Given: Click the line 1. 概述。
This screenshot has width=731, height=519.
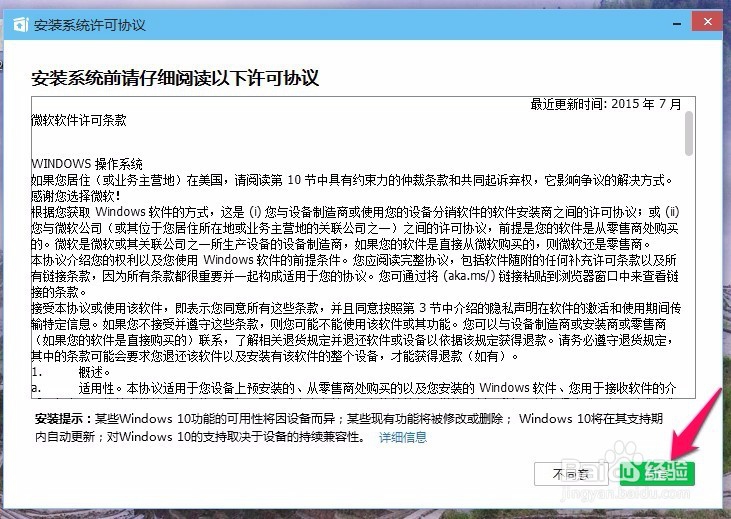Looking at the screenshot, I should (x=71, y=372).
